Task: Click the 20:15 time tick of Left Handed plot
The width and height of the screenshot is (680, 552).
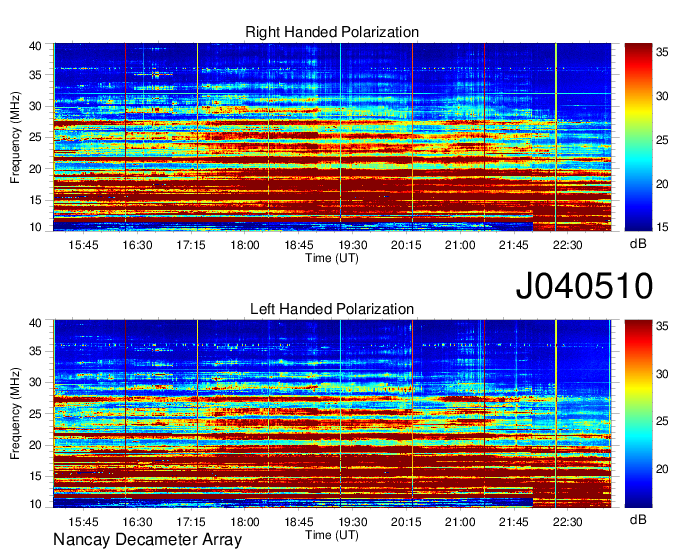Action: coord(406,522)
